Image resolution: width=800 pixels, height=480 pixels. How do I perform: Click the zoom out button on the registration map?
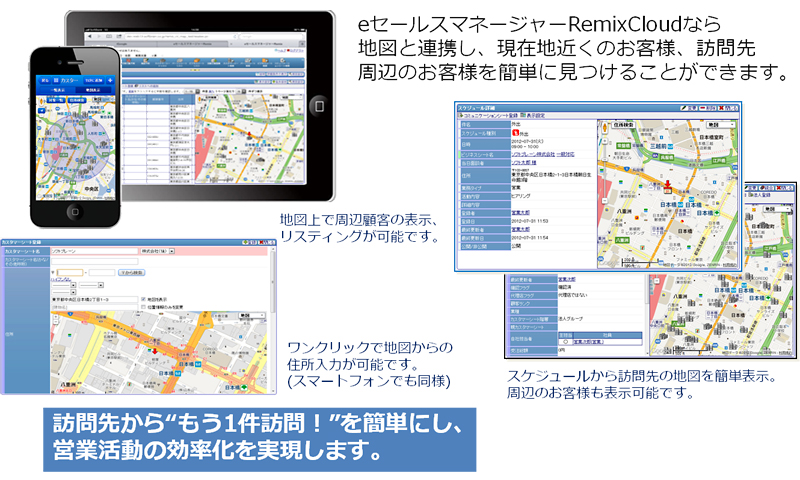[x=56, y=322]
